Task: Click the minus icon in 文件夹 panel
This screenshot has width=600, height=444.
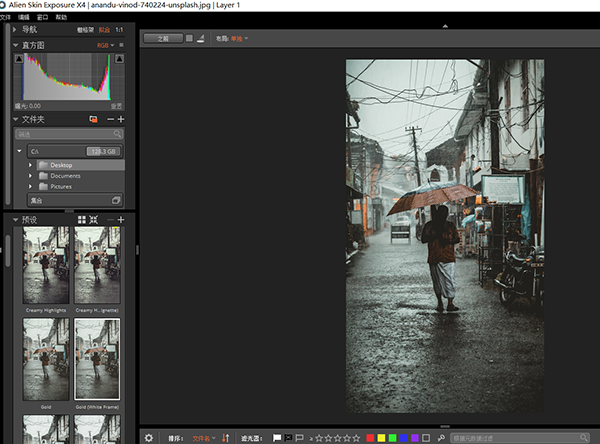Action: tap(108, 119)
